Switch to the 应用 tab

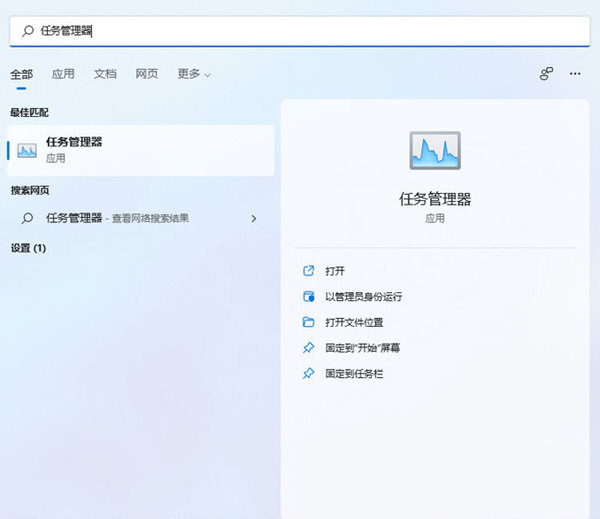[63, 74]
